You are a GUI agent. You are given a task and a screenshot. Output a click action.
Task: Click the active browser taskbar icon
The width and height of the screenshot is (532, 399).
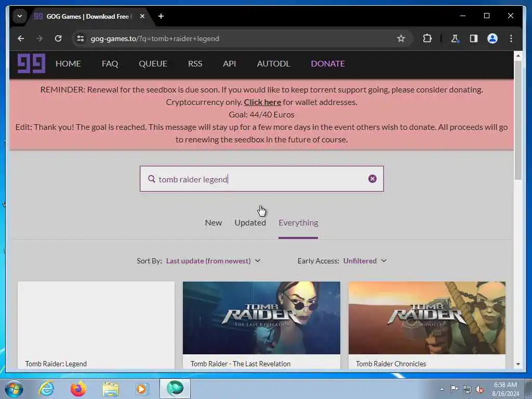[175, 389]
